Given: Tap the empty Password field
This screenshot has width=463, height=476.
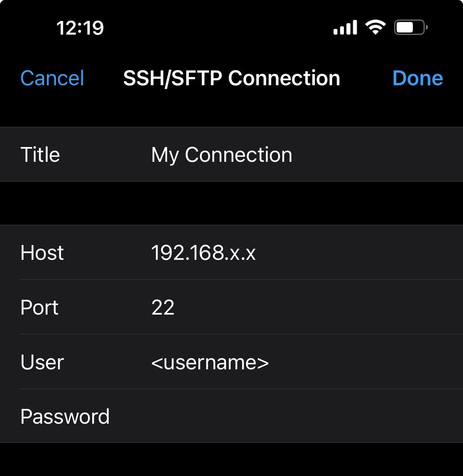Looking at the screenshot, I should (x=247, y=416).
